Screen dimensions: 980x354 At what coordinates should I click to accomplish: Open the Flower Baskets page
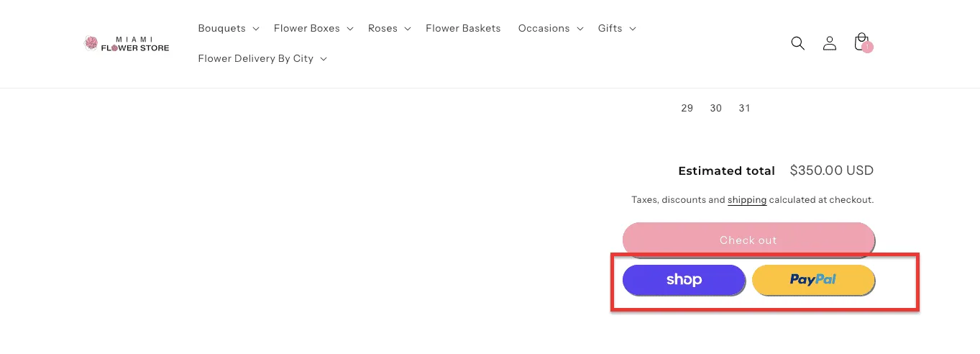pos(463,29)
